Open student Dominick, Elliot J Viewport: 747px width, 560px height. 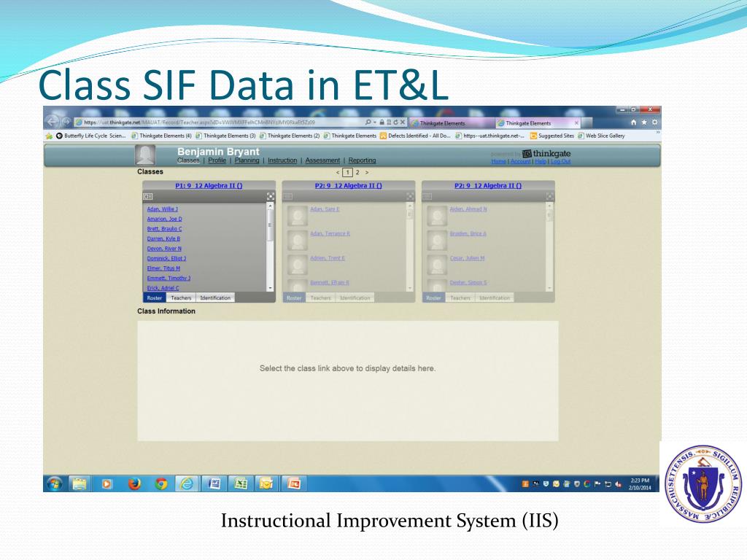(166, 259)
